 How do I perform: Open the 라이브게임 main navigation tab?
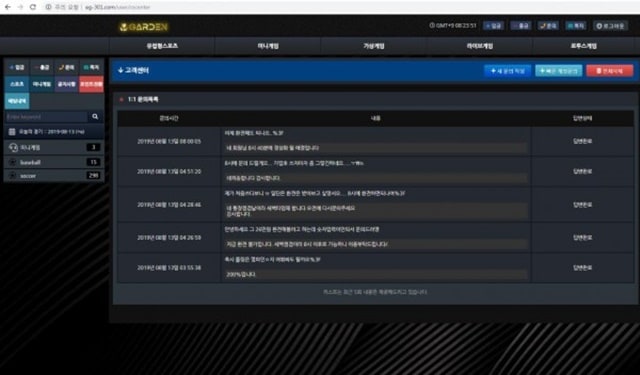click(x=480, y=46)
